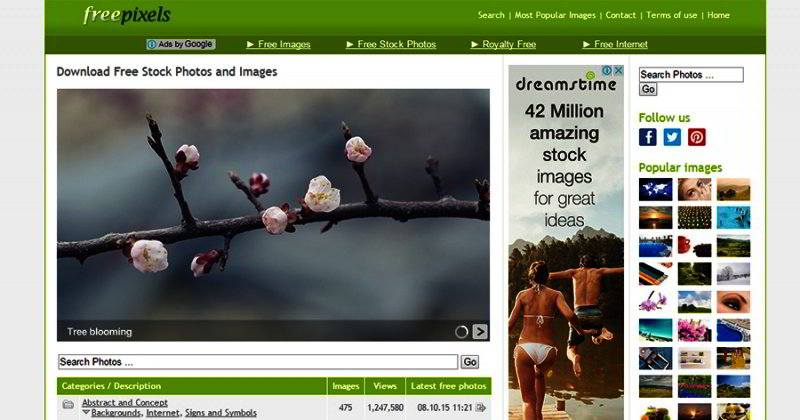The height and width of the screenshot is (420, 800).
Task: Focus the sidebar Search Photos field
Action: click(691, 75)
